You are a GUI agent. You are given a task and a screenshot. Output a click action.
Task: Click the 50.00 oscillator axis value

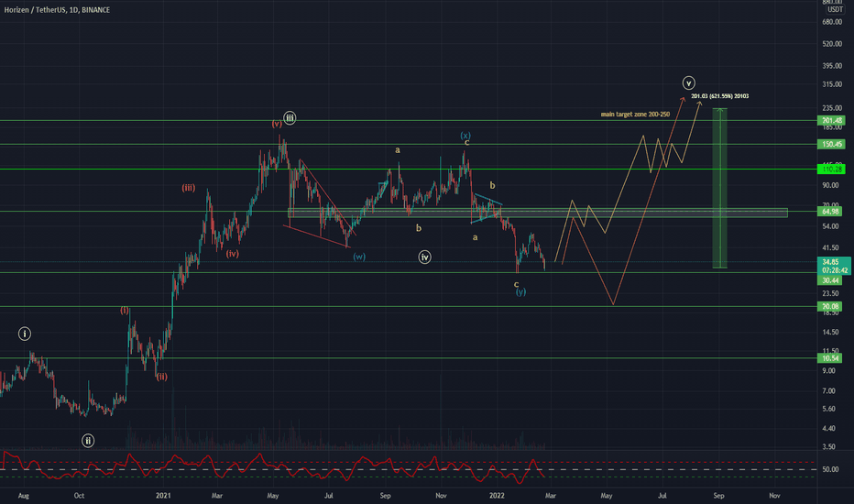click(x=830, y=470)
